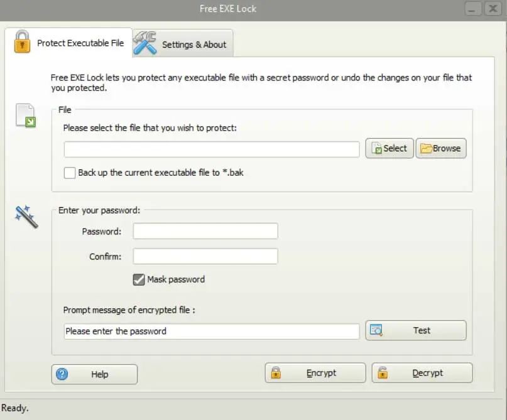Click the Password input field
Screen dimensions: 507x420
point(205,232)
